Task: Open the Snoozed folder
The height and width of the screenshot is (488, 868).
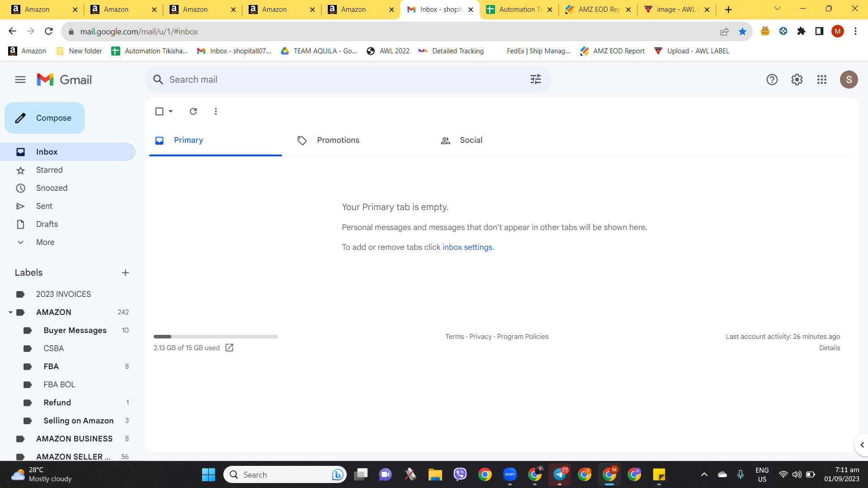Action: click(68, 188)
